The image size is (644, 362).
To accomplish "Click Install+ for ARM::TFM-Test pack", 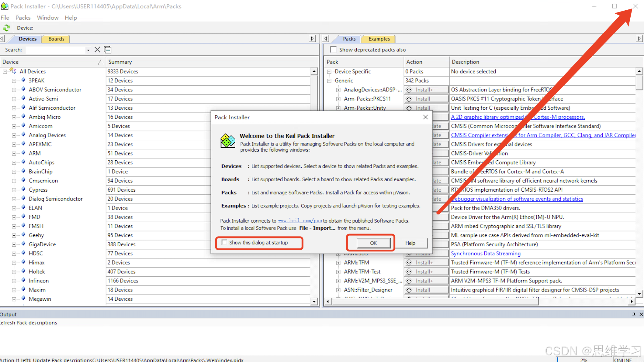I will click(426, 271).
